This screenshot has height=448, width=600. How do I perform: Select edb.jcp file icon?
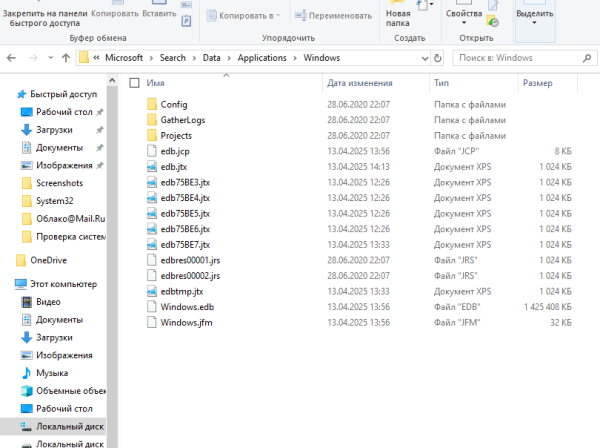(x=152, y=151)
